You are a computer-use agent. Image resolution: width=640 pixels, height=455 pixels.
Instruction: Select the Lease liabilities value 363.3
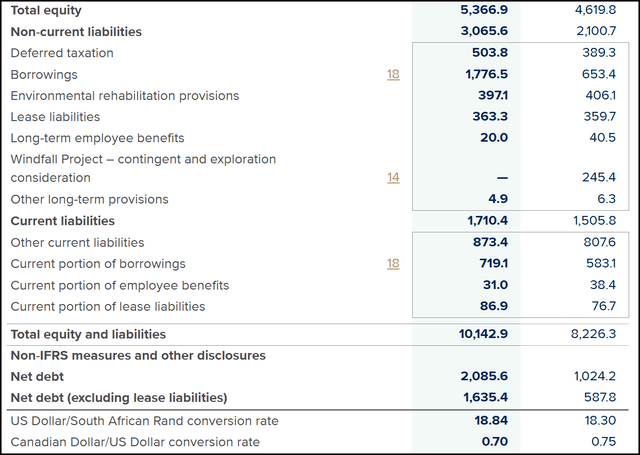tap(490, 117)
